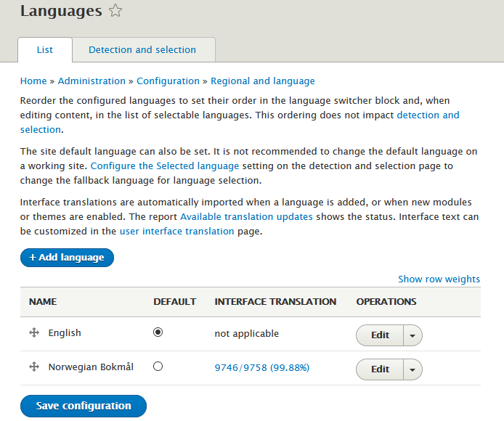Open 9746/9758 (99.88%) translation link
504x421 pixels.
[262, 367]
